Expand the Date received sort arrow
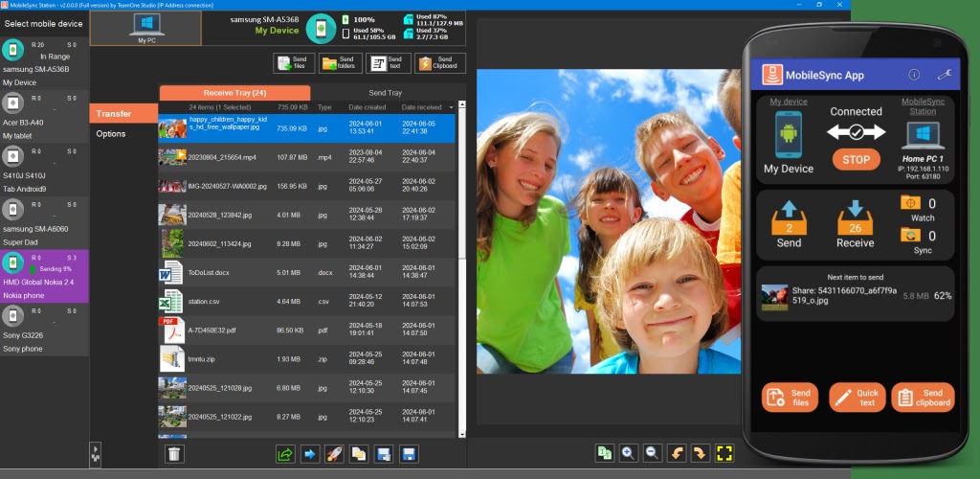The width and height of the screenshot is (980, 479). pos(451,107)
